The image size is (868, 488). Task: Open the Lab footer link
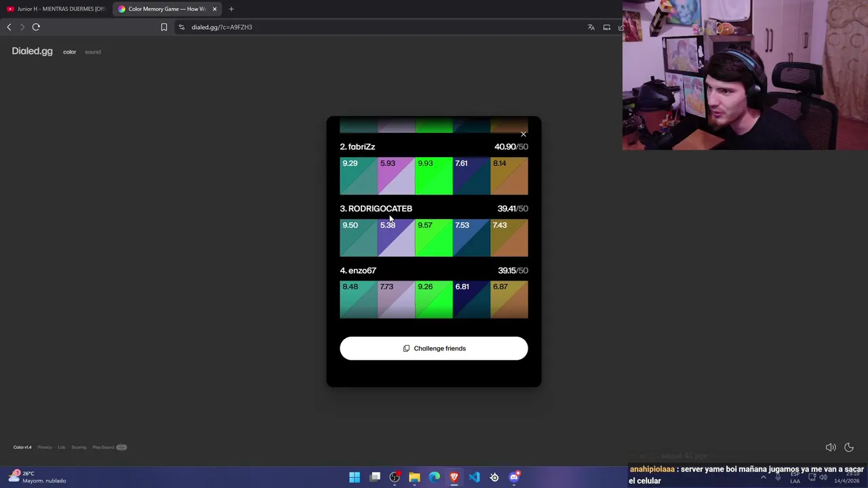[62, 447]
